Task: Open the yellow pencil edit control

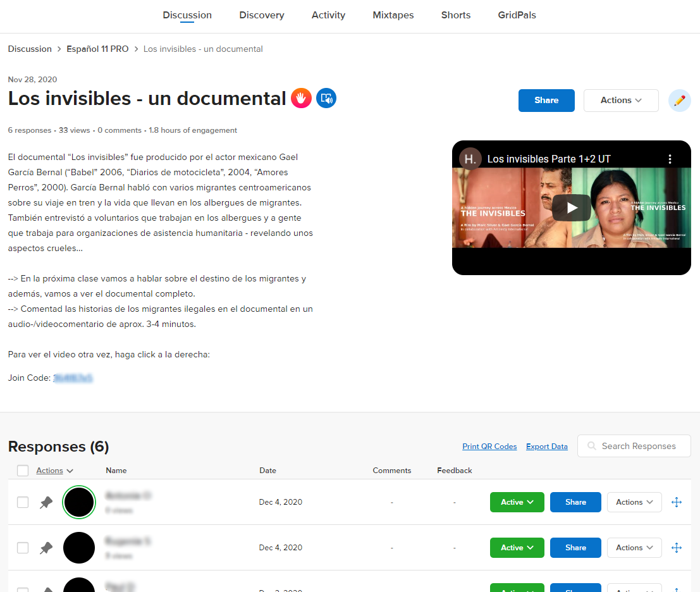Action: pos(679,101)
